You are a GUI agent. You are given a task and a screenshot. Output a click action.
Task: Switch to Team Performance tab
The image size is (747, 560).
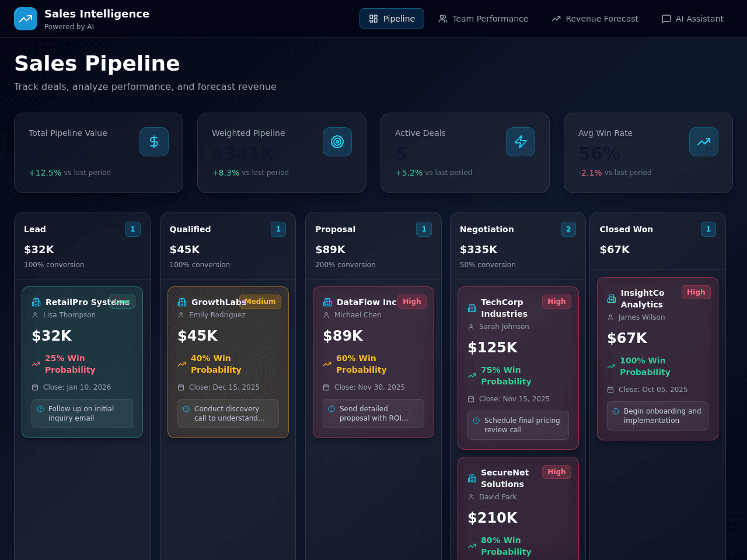(483, 19)
